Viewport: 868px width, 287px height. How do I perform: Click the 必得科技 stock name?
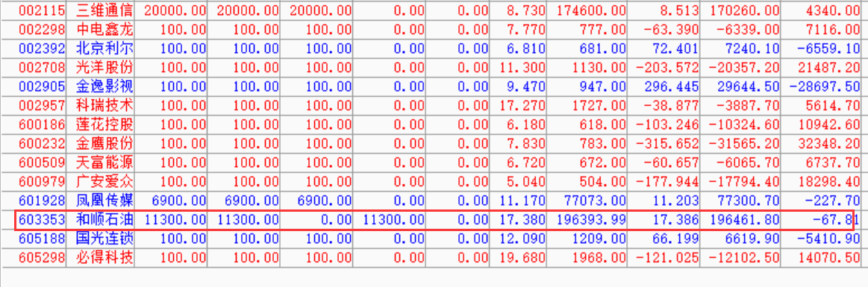click(x=104, y=258)
